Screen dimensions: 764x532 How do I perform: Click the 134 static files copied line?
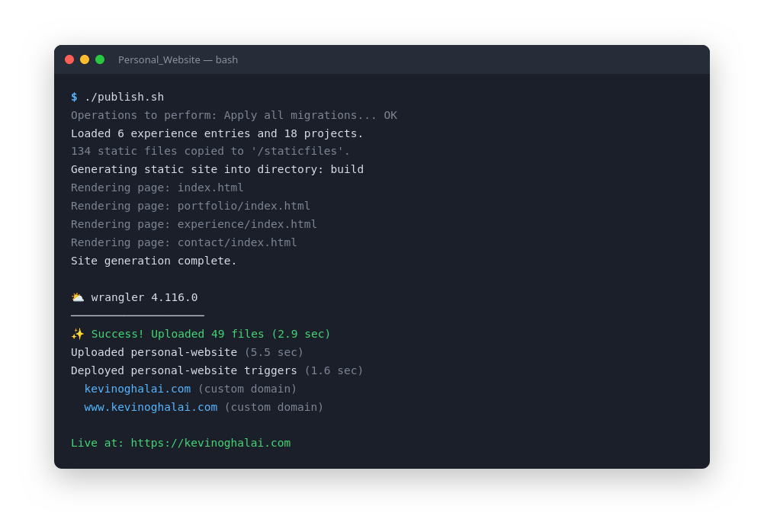tap(210, 151)
